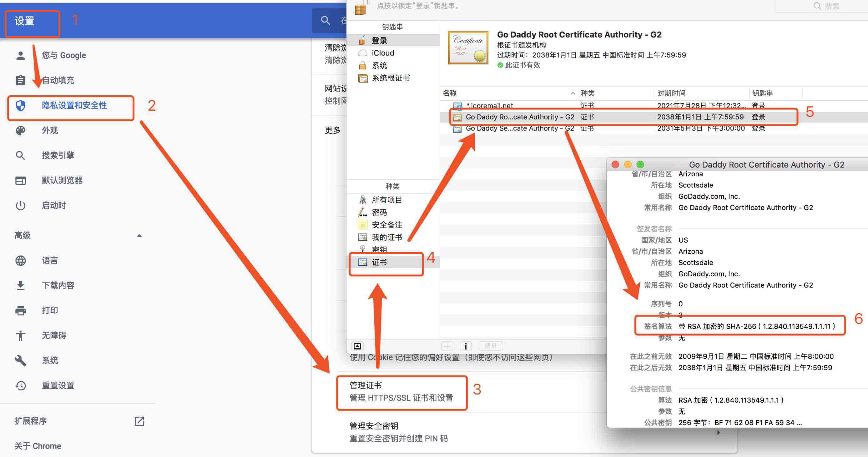
Task: Choose 我的证书 category
Action: (x=393, y=238)
